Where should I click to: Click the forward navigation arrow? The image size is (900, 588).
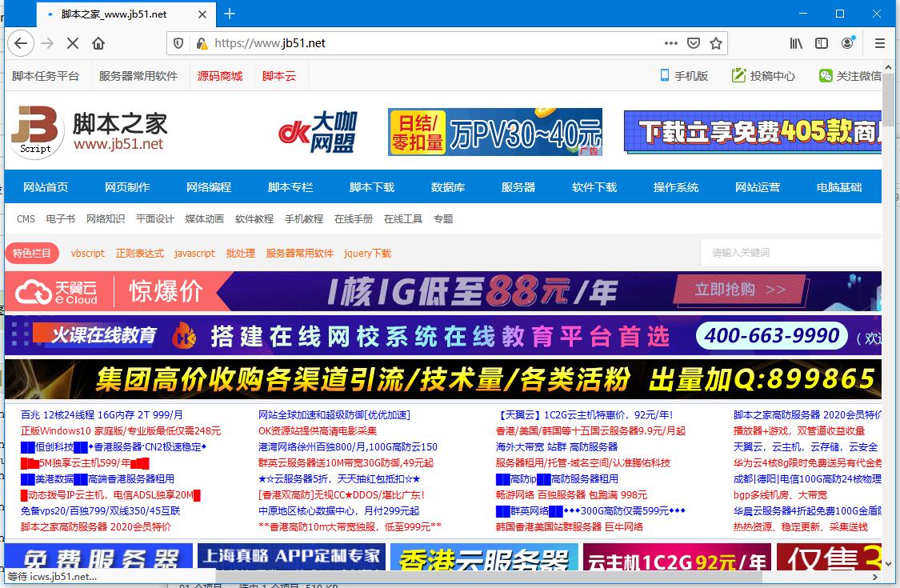[x=48, y=43]
